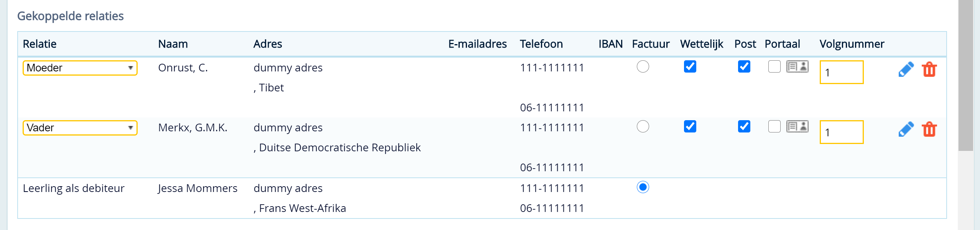Select Factuur radio for Merkx, G.M.K.

click(x=643, y=126)
